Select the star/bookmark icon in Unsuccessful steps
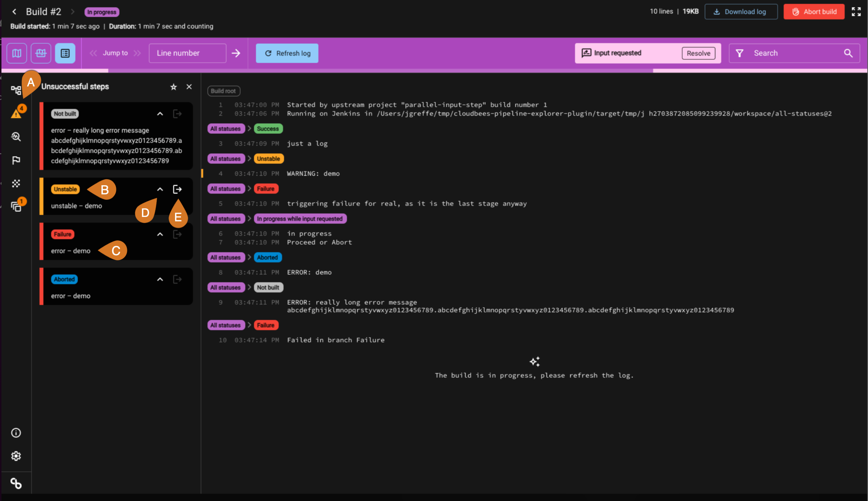 coord(174,86)
